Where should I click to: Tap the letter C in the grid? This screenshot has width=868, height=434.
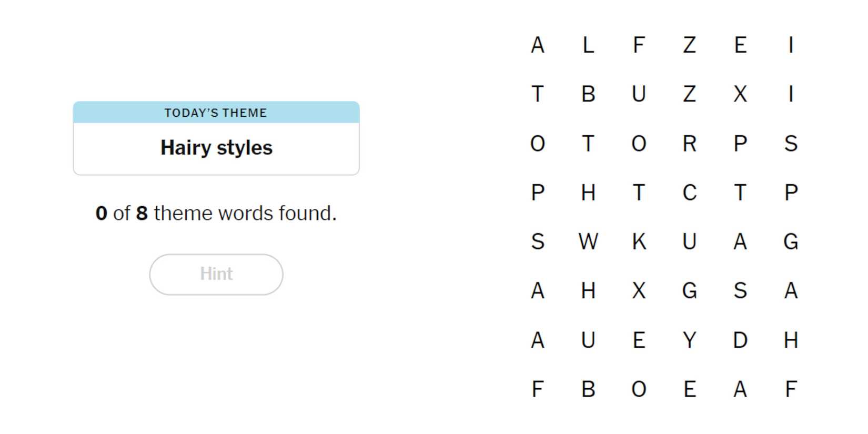pyautogui.click(x=689, y=193)
